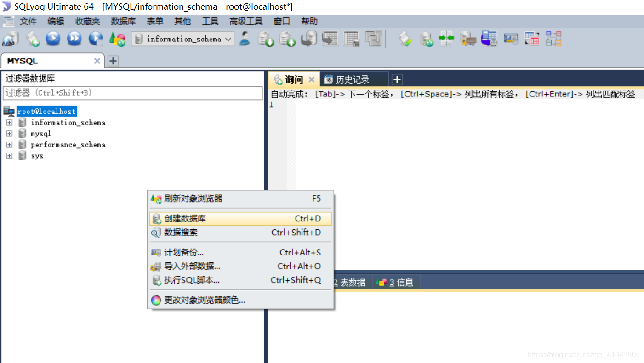The image size is (644, 363).
Task: Choose 刷新对象浏览器 from context menu
Action: pyautogui.click(x=240, y=199)
